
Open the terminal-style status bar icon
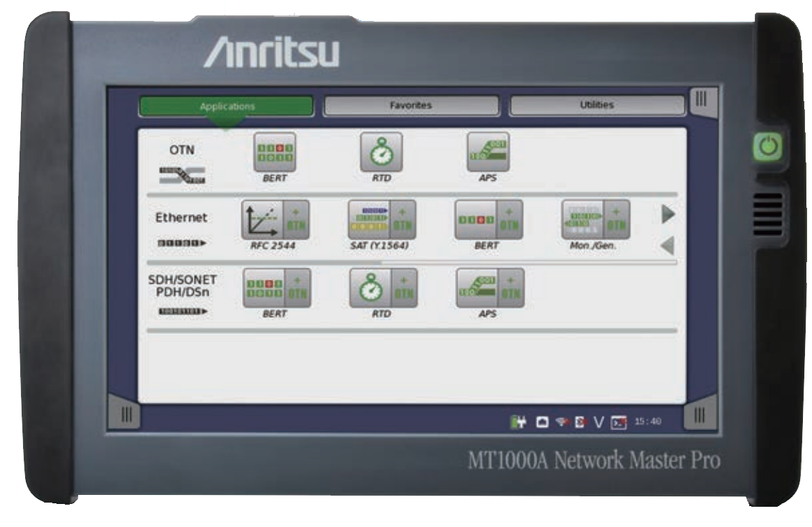(x=619, y=422)
